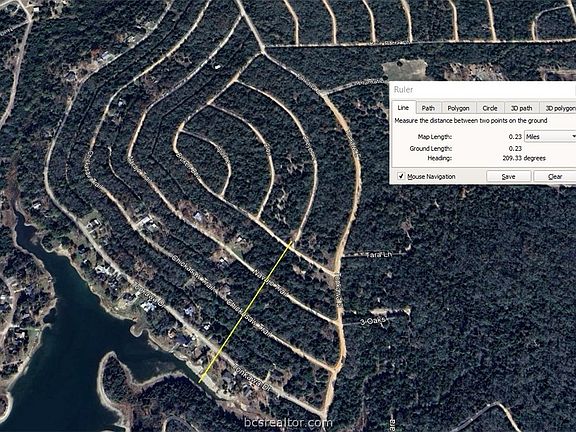Open the Miles units dropdown

point(550,136)
